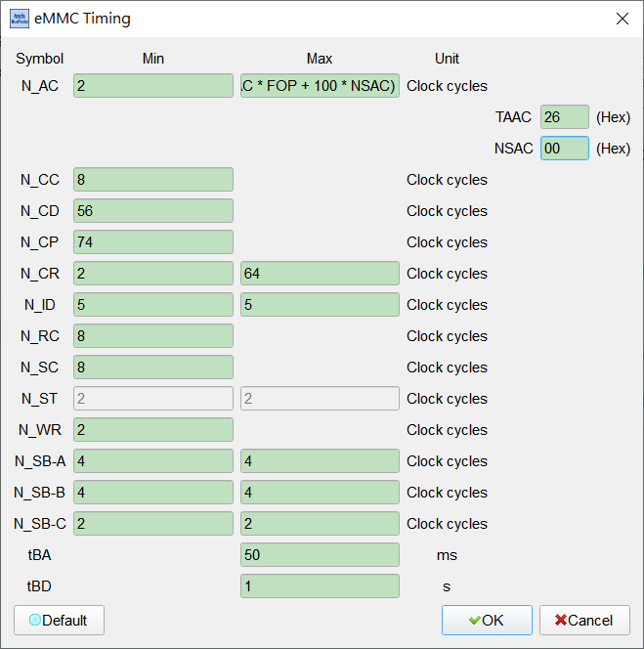
Task: Confirm settings with the OK button
Action: point(487,620)
